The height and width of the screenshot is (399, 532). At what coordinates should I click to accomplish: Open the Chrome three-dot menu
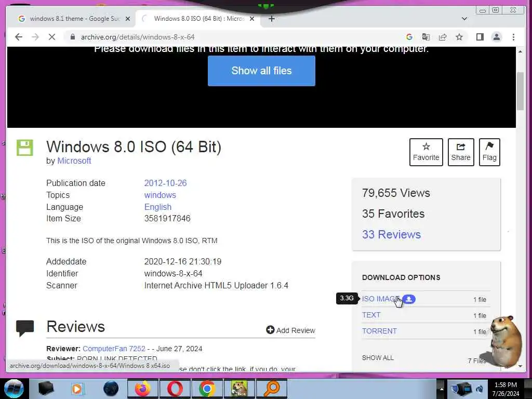click(x=513, y=37)
